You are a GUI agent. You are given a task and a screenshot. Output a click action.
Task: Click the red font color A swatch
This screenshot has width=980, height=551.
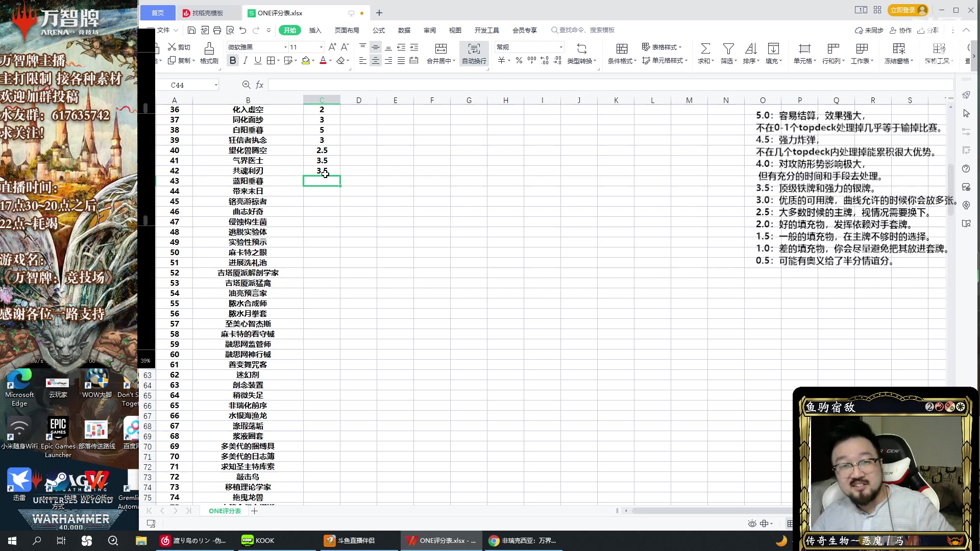323,60
